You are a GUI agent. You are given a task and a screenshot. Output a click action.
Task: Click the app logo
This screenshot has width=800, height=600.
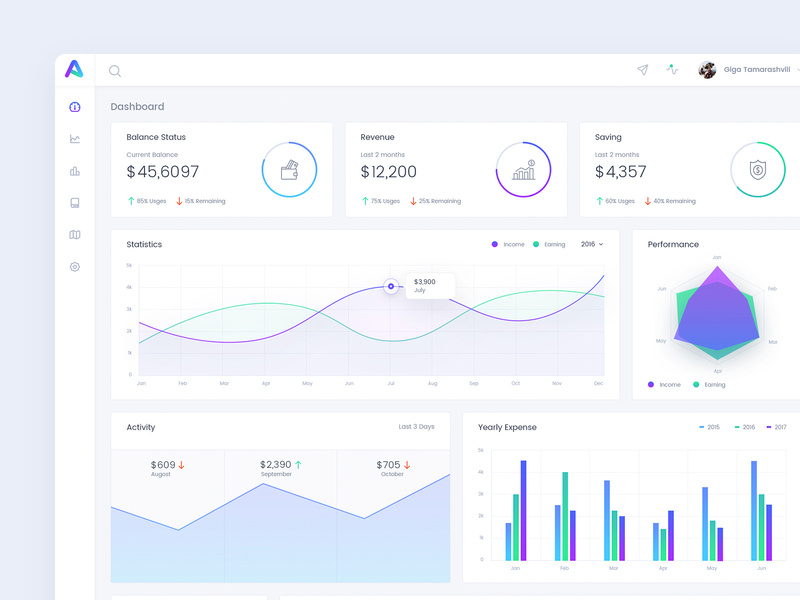[74, 69]
